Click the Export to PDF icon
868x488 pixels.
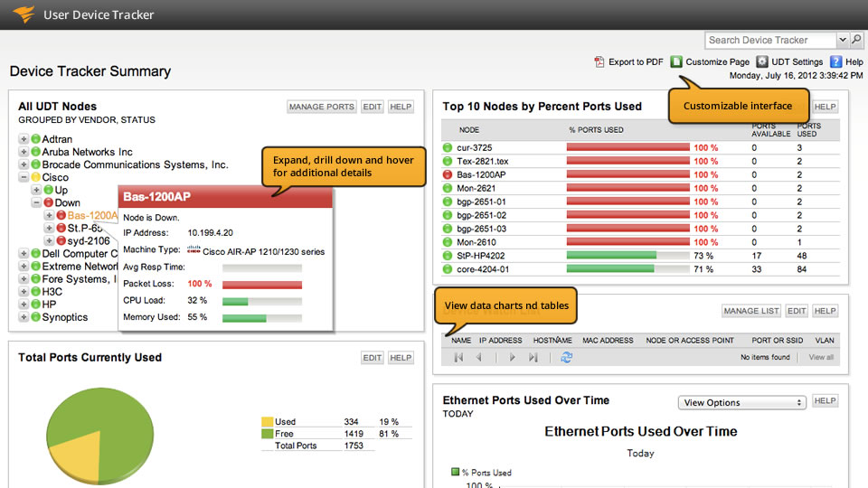point(599,62)
